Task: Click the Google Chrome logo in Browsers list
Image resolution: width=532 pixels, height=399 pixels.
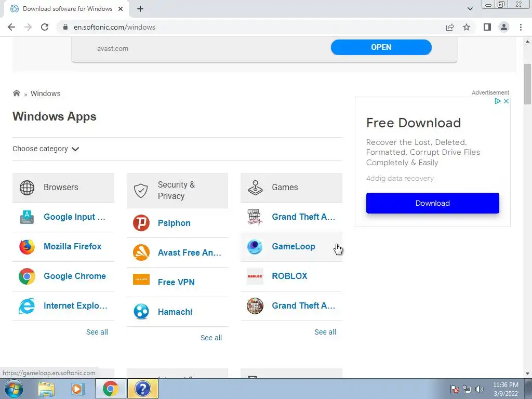Action: 27,276
